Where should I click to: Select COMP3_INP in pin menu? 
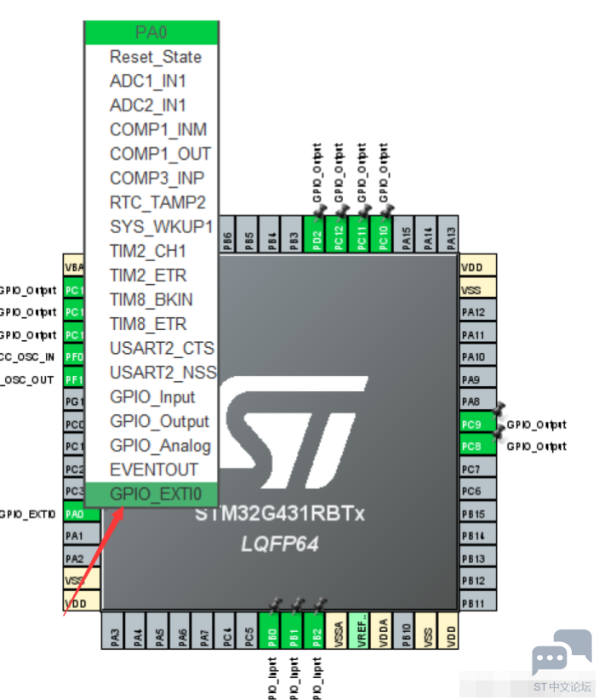(151, 178)
